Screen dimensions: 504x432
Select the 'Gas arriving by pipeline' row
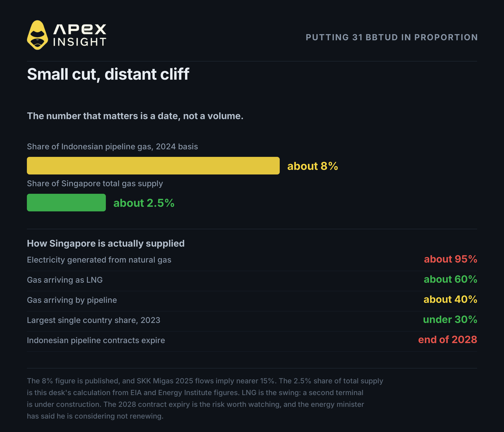point(252,300)
